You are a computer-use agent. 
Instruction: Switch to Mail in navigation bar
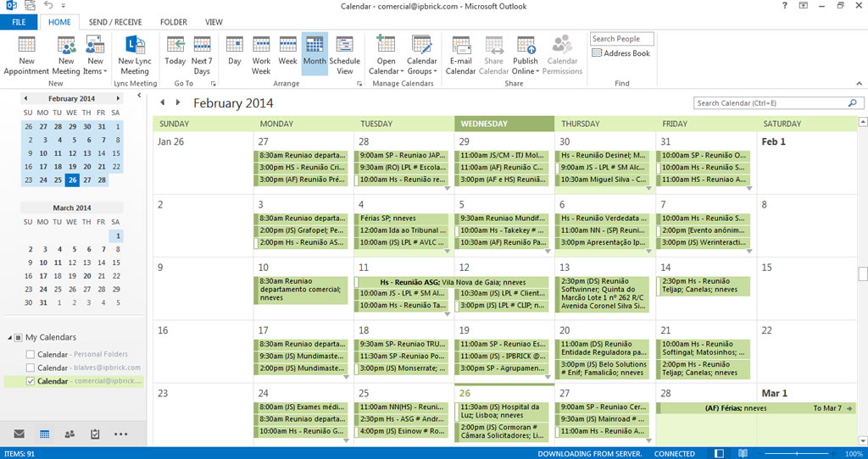coord(19,434)
